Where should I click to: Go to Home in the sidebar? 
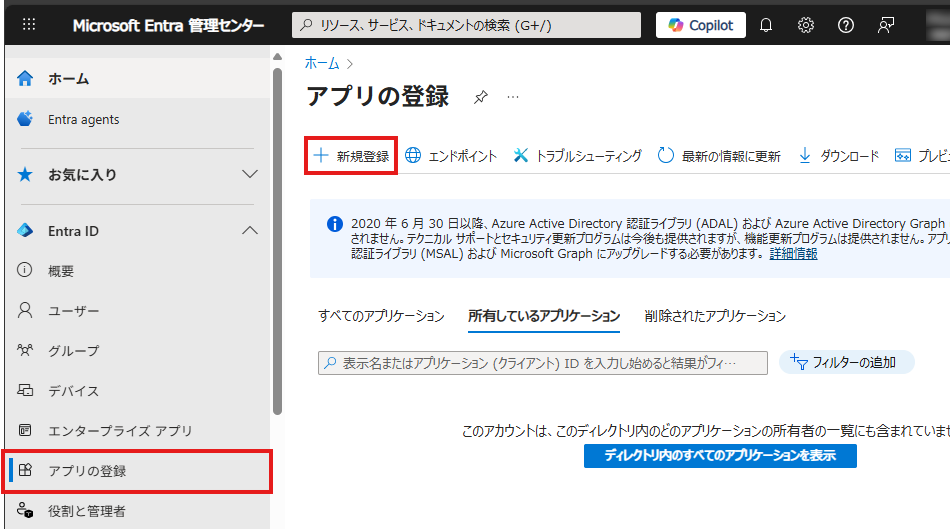(x=138, y=78)
